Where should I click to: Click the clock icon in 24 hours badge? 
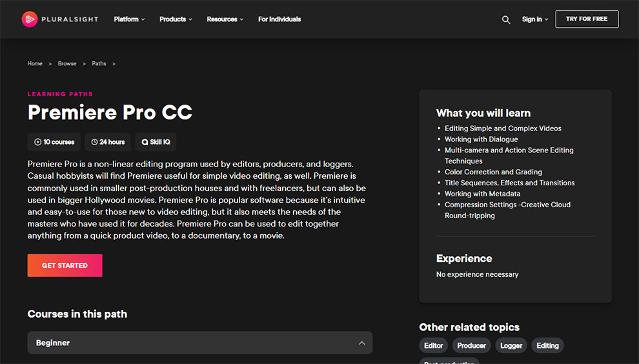pos(94,142)
